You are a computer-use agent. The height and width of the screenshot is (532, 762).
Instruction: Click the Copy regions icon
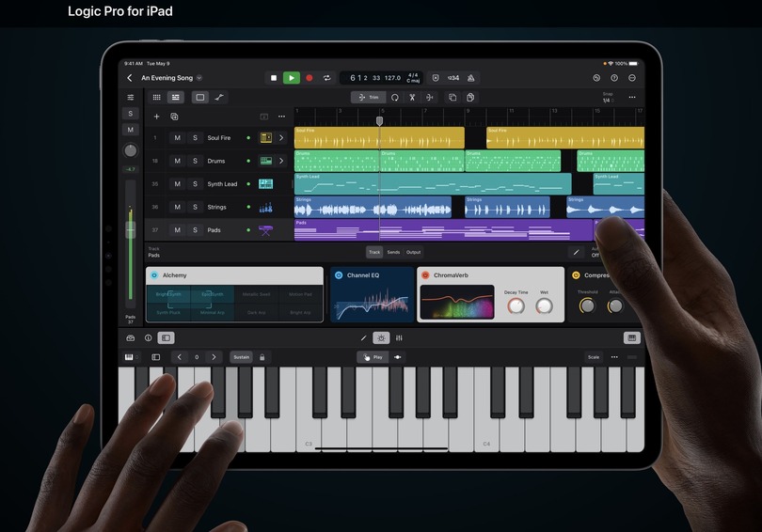[452, 98]
